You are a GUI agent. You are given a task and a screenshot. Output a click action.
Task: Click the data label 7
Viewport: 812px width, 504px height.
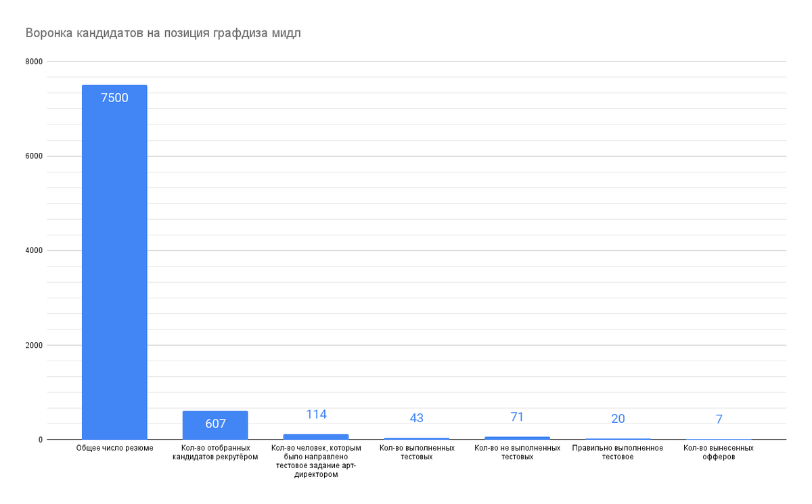coord(719,419)
